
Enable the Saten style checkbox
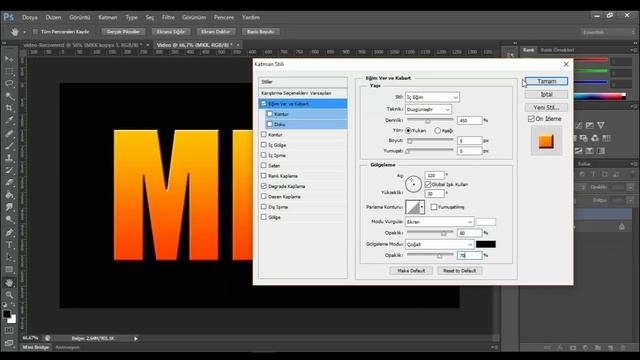[x=264, y=165]
